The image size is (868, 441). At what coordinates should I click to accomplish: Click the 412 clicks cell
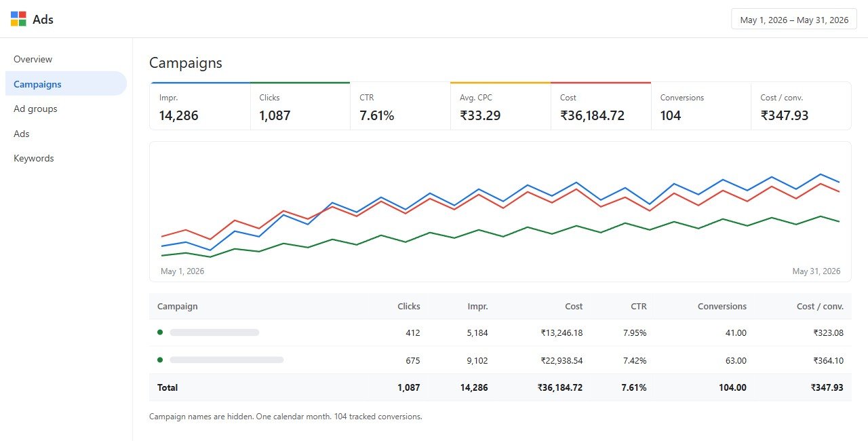pyautogui.click(x=412, y=333)
